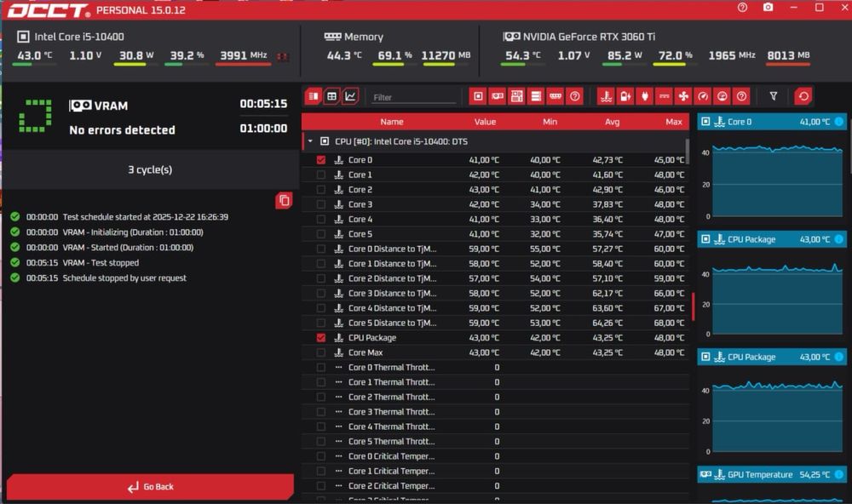Click the elapsed time 00:05:15 counter

click(263, 104)
